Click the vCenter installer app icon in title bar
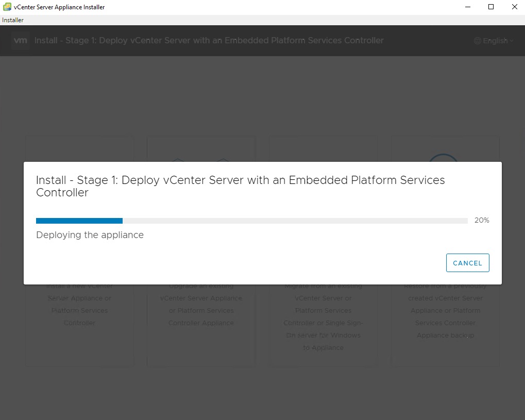The width and height of the screenshot is (525, 420). click(7, 7)
